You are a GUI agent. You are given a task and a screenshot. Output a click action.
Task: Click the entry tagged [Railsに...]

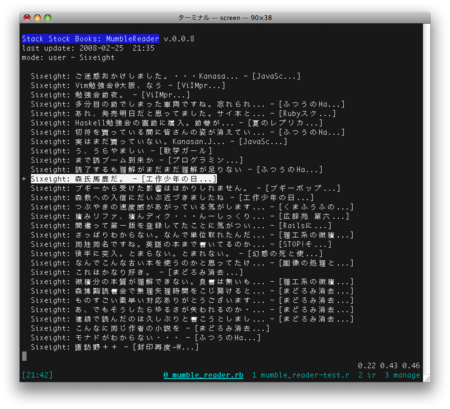coord(181,226)
